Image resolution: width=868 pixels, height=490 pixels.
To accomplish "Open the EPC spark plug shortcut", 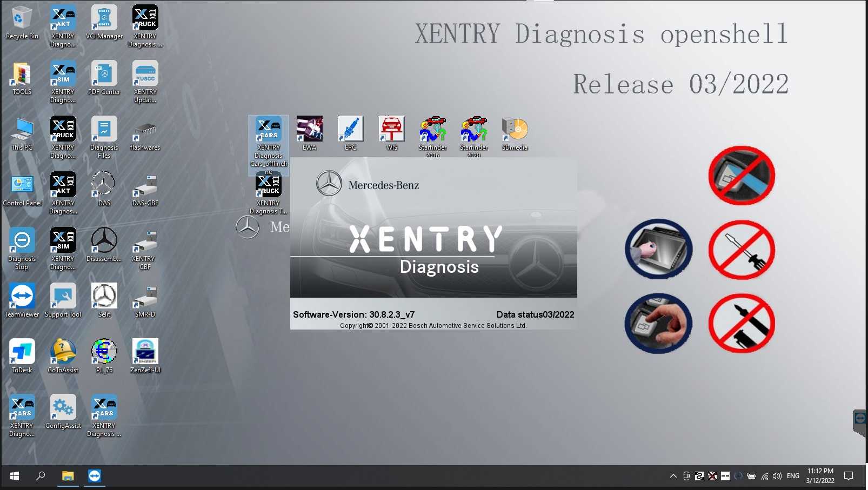I will pos(350,133).
